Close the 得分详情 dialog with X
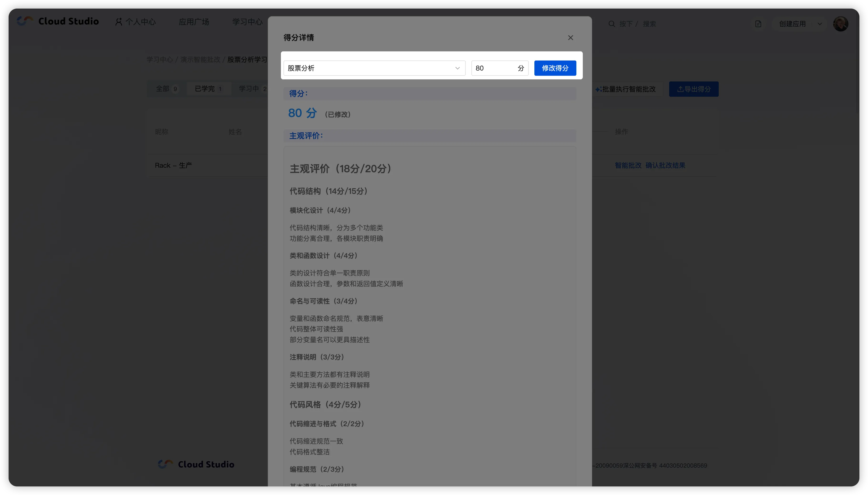Viewport: 868px width, 495px height. coord(570,38)
